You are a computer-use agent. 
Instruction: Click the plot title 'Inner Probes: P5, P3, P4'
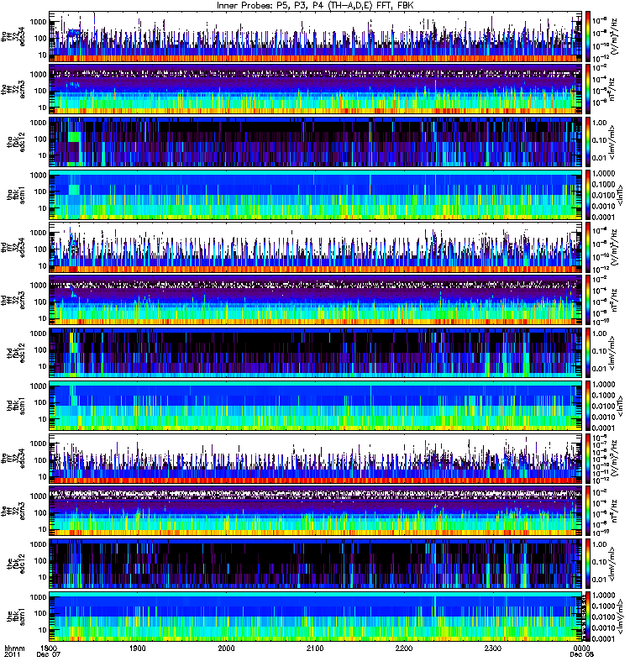coord(287,5)
